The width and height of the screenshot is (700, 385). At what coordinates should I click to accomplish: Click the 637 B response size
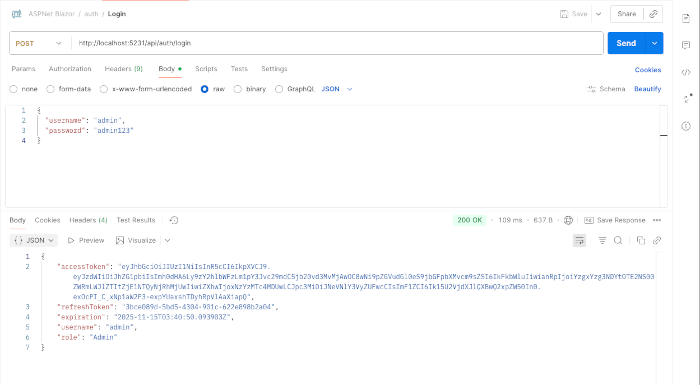[543, 220]
